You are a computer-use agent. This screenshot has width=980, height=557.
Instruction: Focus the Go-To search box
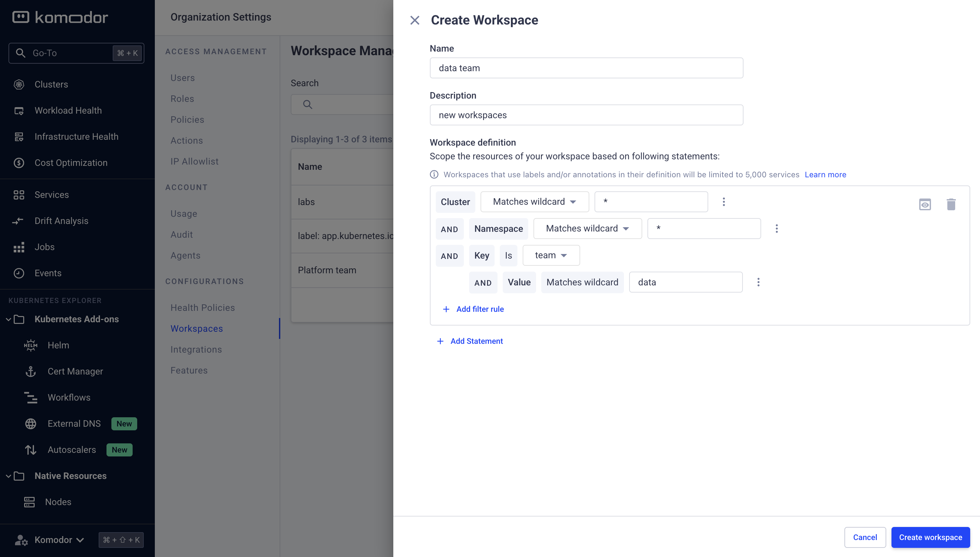click(76, 53)
